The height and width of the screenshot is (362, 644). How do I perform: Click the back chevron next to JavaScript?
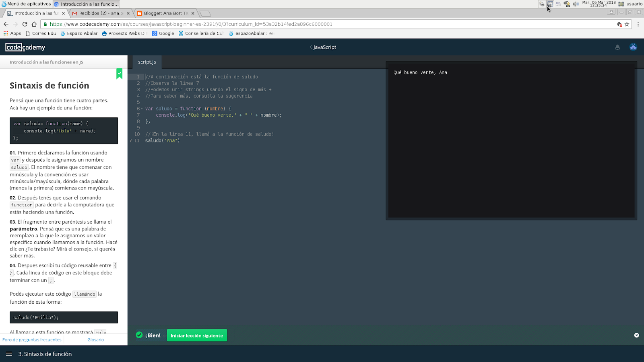(310, 47)
